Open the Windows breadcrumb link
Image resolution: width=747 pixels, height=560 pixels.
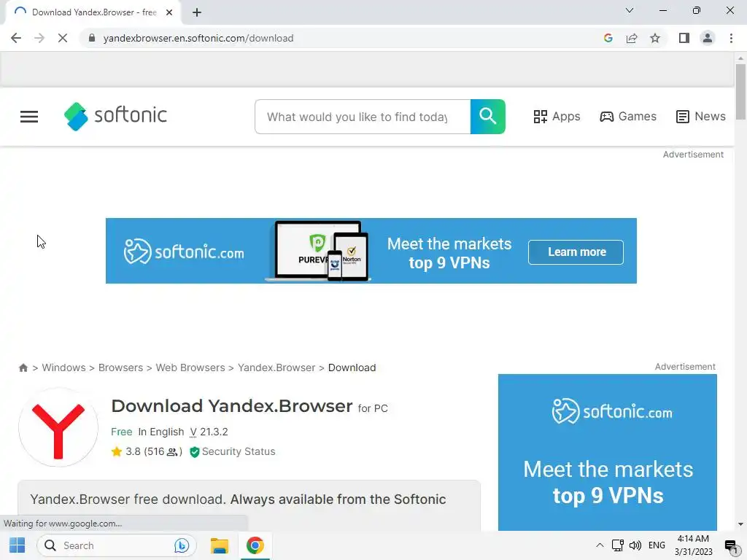pyautogui.click(x=64, y=367)
